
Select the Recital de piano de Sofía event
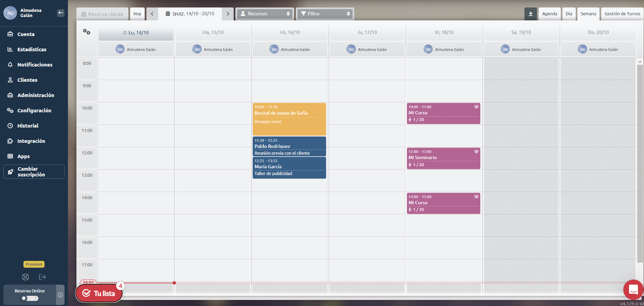point(289,119)
